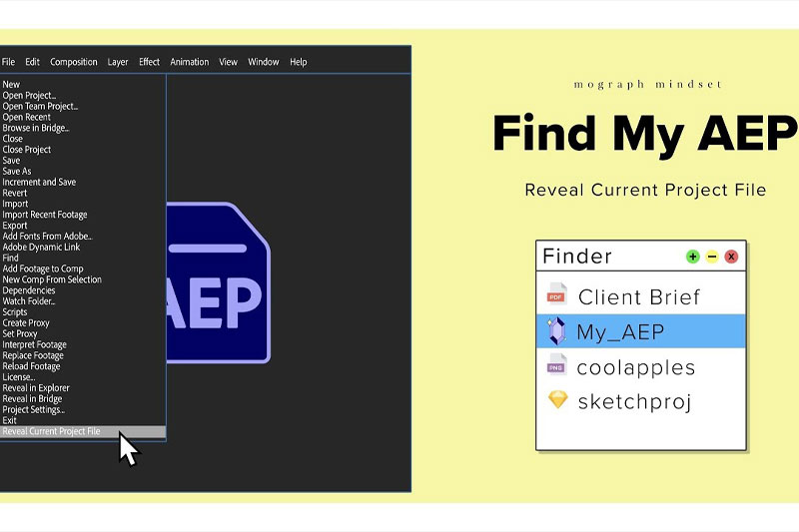The width and height of the screenshot is (799, 532).
Task: Choose Scripts menu entry
Action: tap(15, 312)
